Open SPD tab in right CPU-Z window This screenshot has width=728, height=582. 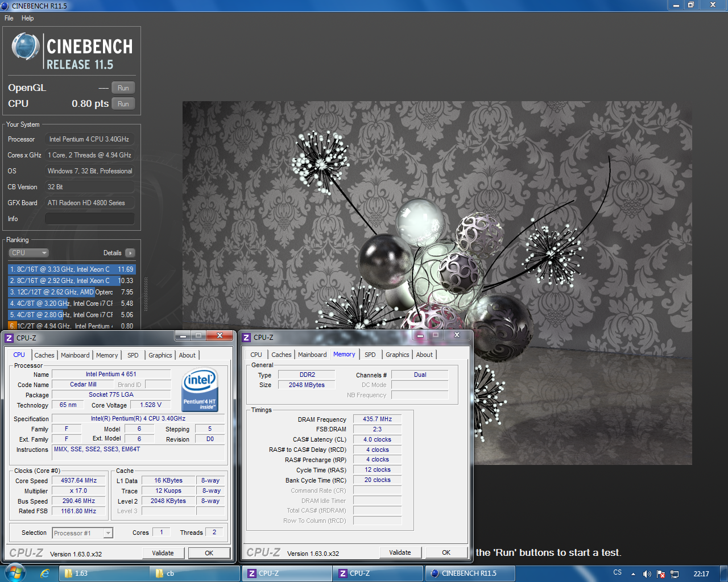(x=370, y=355)
